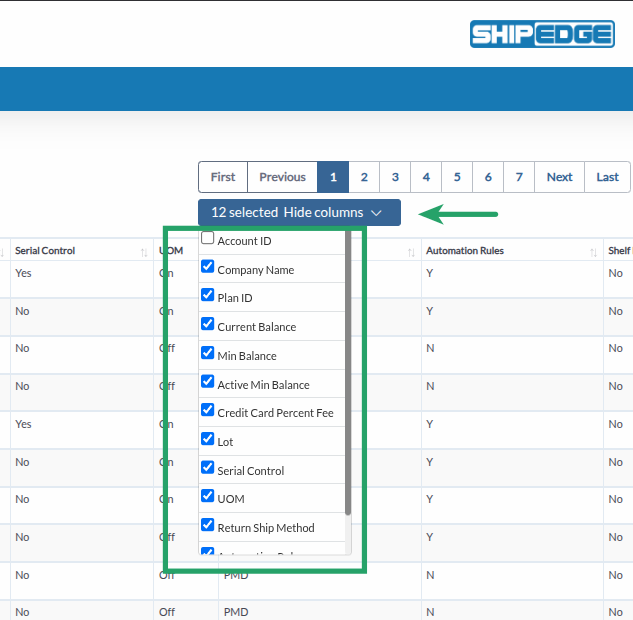Go to the First page
This screenshot has width=633, height=620.
pyautogui.click(x=223, y=177)
